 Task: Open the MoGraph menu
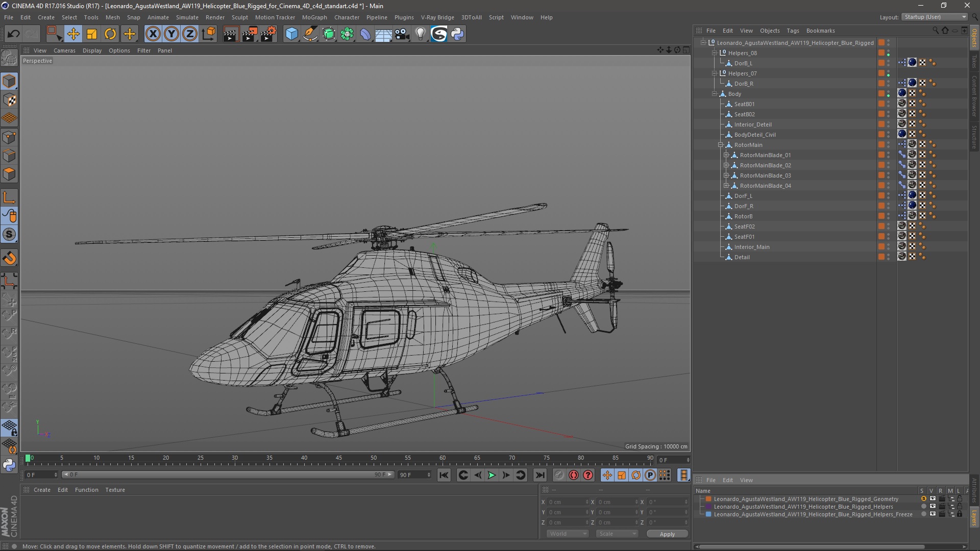click(x=314, y=17)
